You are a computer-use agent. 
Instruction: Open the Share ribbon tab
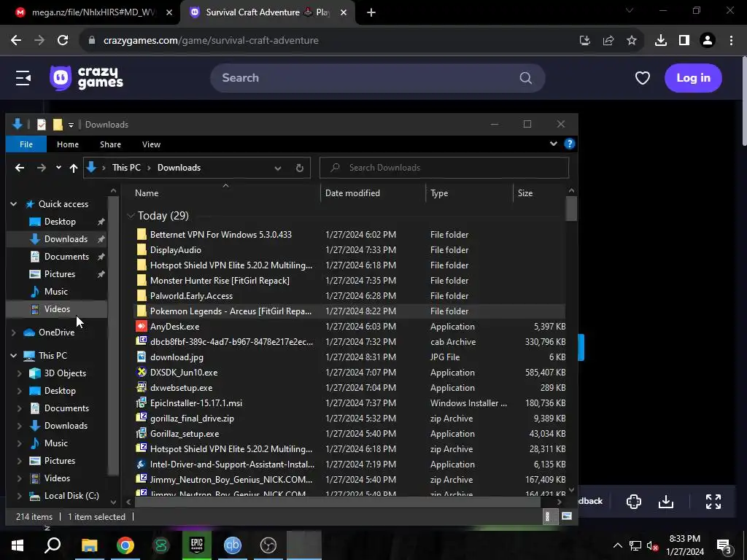coord(111,144)
